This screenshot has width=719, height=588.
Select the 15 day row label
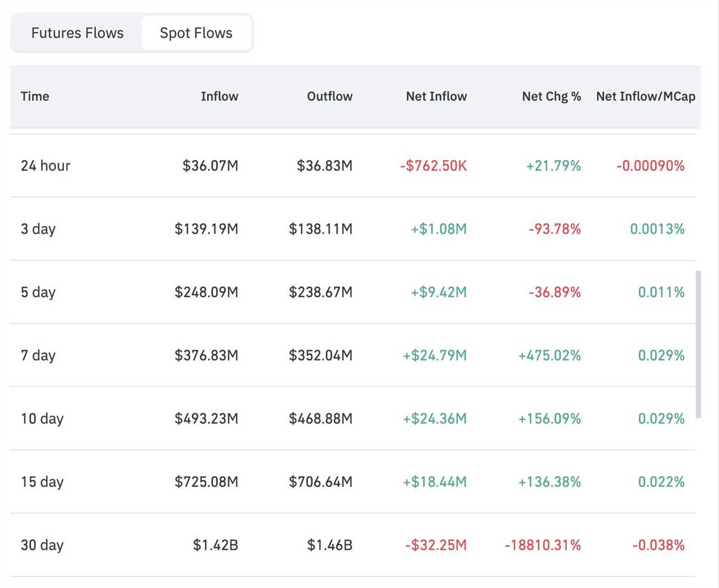point(42,482)
